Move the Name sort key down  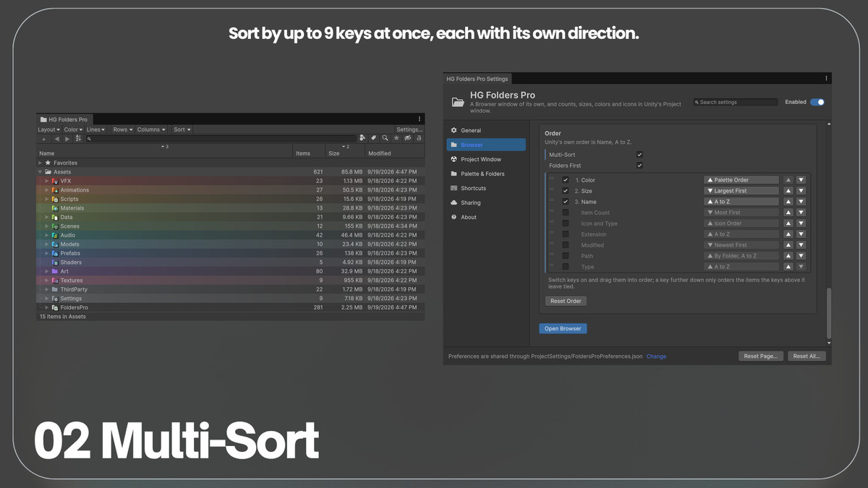[x=801, y=202]
